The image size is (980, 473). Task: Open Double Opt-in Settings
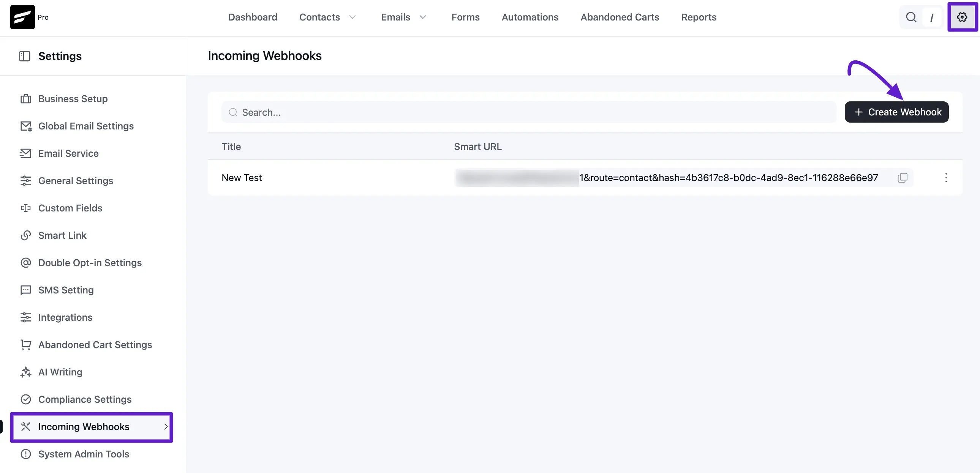click(x=90, y=263)
